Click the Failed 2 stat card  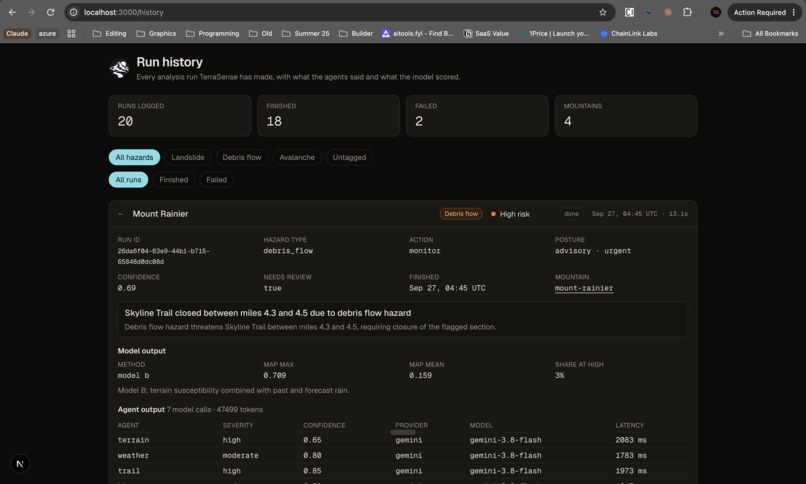[x=477, y=116]
